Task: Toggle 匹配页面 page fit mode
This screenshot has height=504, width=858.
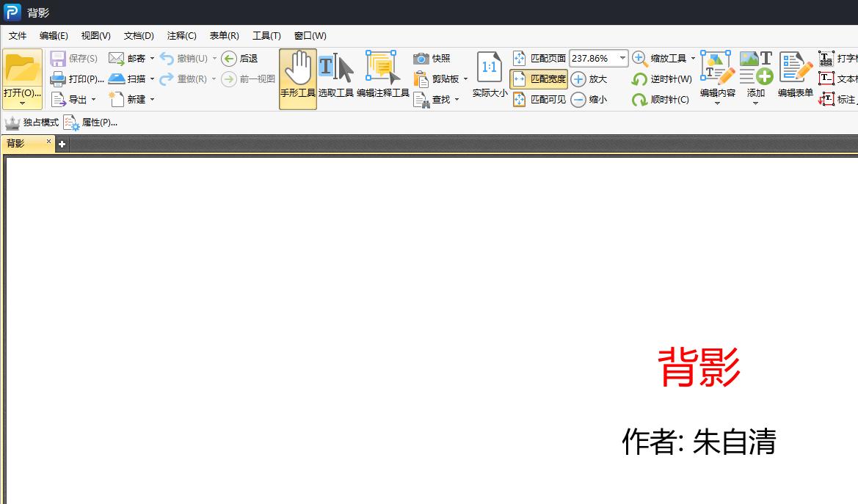Action: (x=539, y=58)
